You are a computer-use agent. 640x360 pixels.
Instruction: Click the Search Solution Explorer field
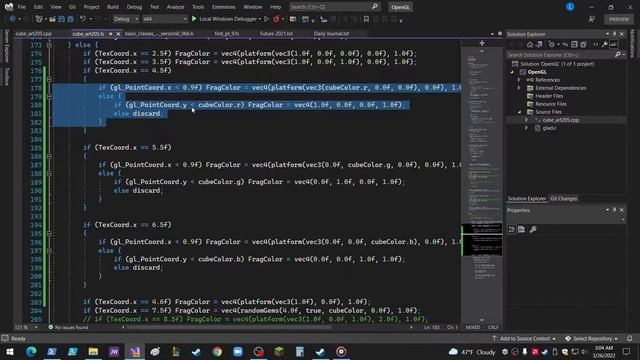point(566,54)
